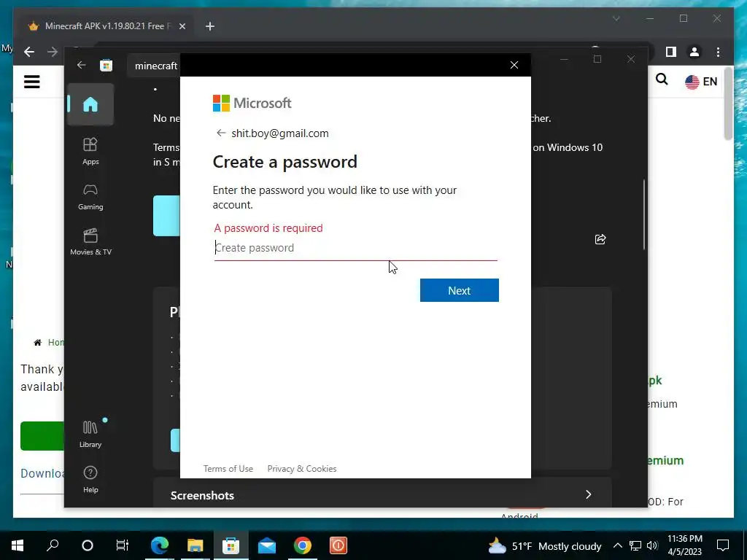Open Google Chrome taskbar icon

pos(303,545)
